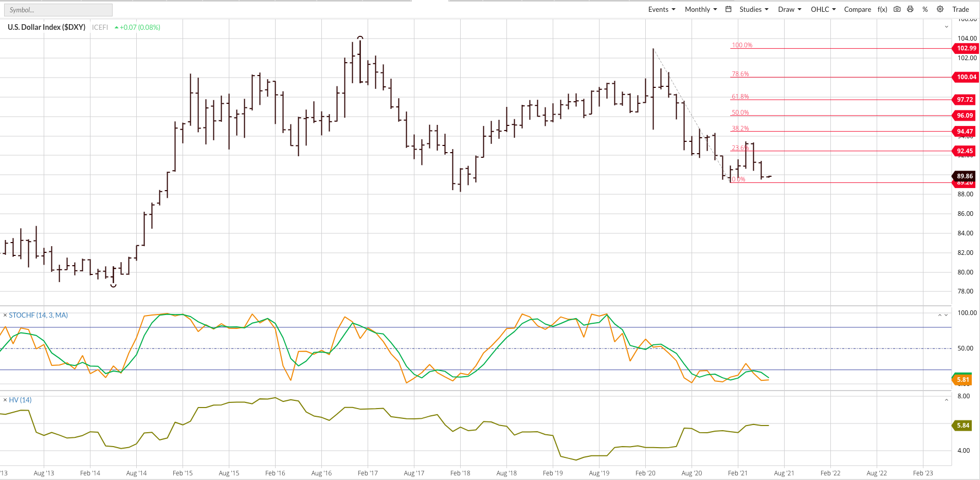Click the camera snapshot icon
This screenshot has height=480, width=980.
pyautogui.click(x=897, y=9)
